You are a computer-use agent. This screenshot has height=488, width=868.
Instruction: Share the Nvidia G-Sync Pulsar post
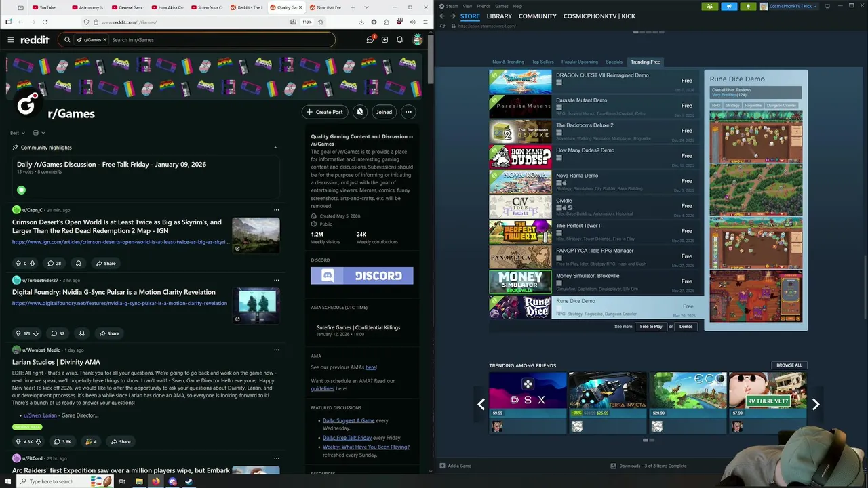(108, 333)
